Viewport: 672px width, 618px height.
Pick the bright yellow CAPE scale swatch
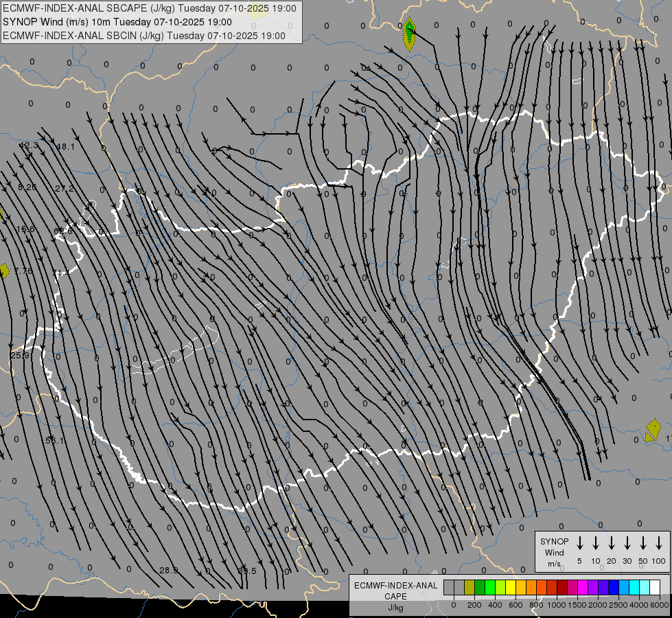511,587
